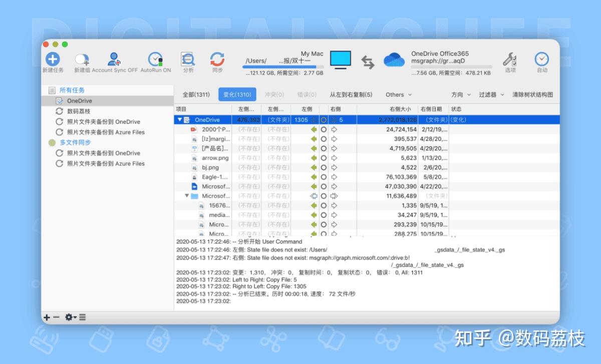Click the 多文件同步 group icon in the sidebar

[x=52, y=143]
